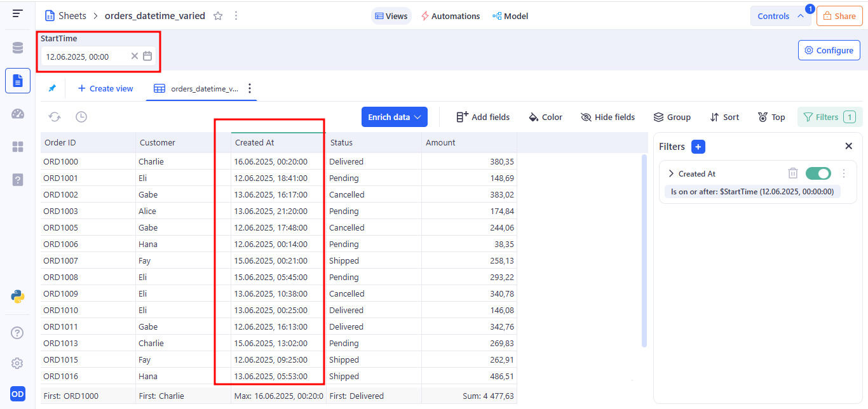This screenshot has width=868, height=409.
Task: Add a new filter with plus button
Action: pyautogui.click(x=698, y=147)
